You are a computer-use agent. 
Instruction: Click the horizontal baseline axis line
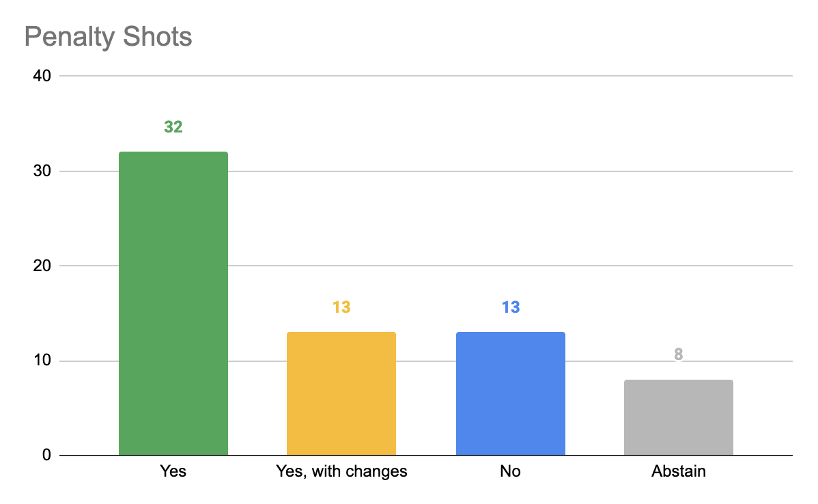[x=425, y=456]
